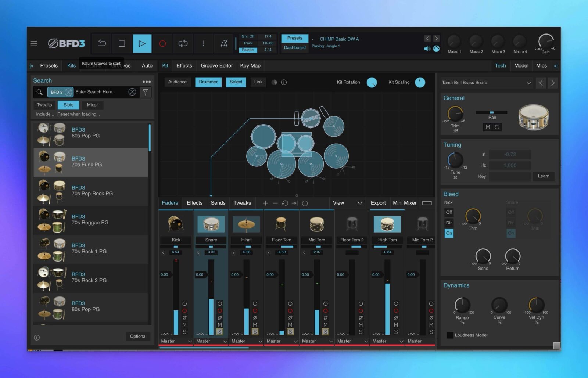Select the 70s Reggae PG kit

90,220
